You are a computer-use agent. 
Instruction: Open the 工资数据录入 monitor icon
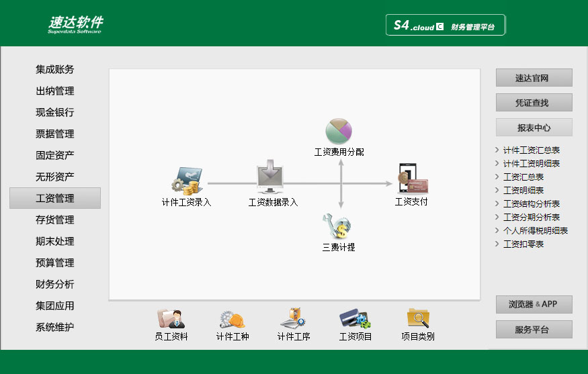coord(270,177)
